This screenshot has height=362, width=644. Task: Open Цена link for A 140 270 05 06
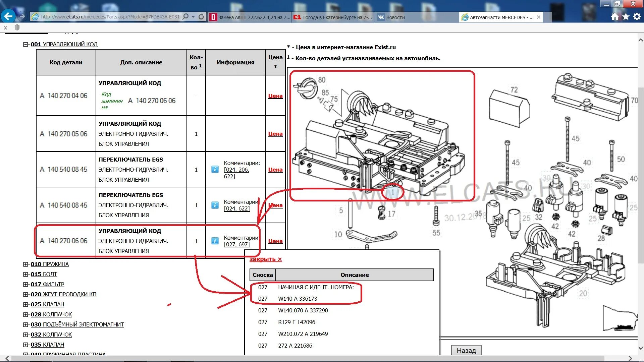pyautogui.click(x=275, y=134)
